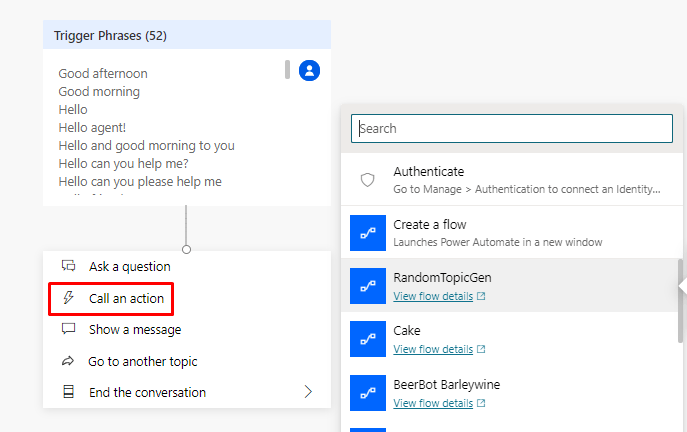
Task: Click the action list vertical scrollbar
Action: (681, 290)
